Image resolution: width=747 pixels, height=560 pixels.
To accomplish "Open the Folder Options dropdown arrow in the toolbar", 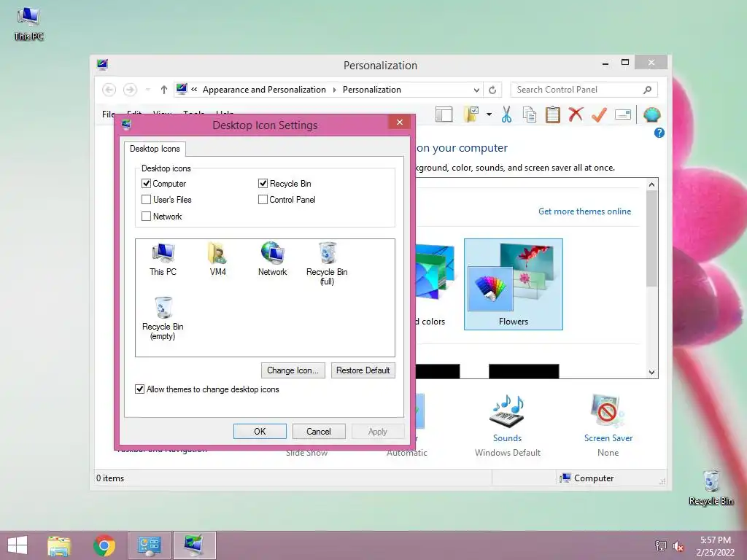I will tap(489, 114).
